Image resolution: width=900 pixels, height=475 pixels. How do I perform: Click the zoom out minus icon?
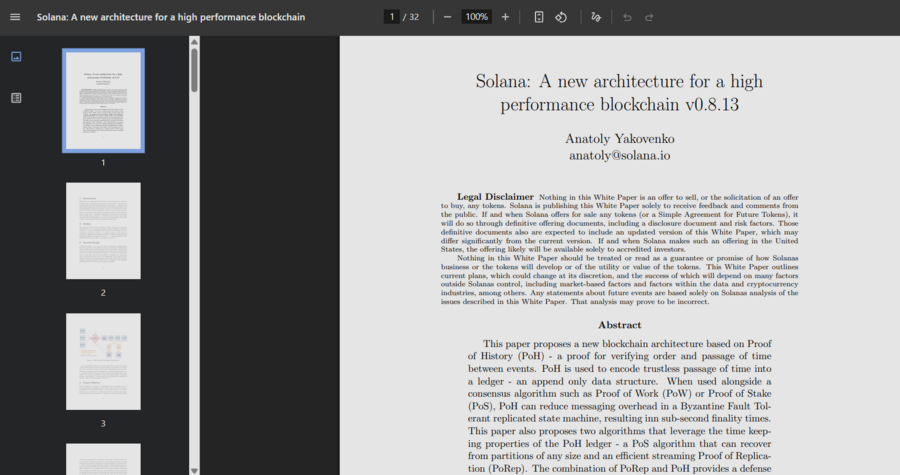[x=448, y=17]
